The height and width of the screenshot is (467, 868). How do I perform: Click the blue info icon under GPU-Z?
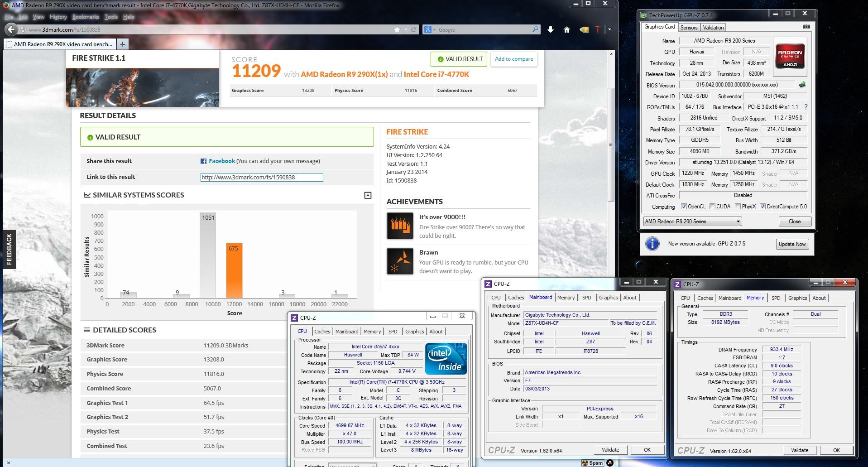[x=652, y=244]
